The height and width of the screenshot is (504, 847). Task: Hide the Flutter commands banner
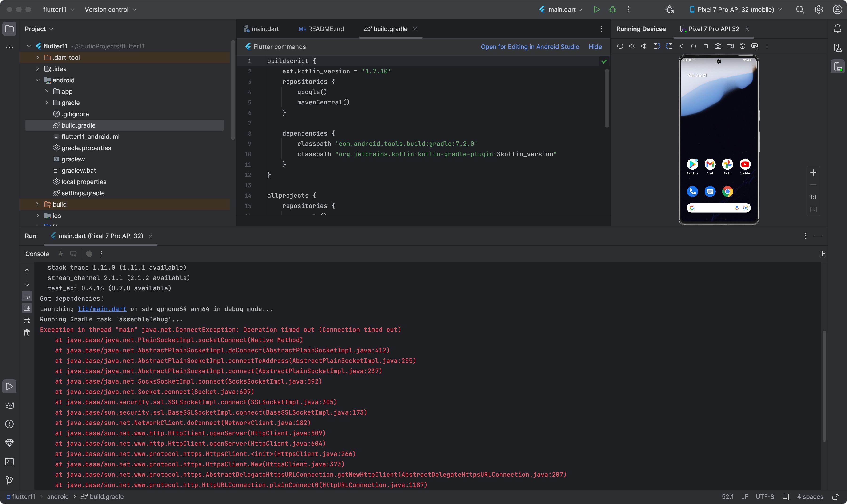click(x=595, y=47)
